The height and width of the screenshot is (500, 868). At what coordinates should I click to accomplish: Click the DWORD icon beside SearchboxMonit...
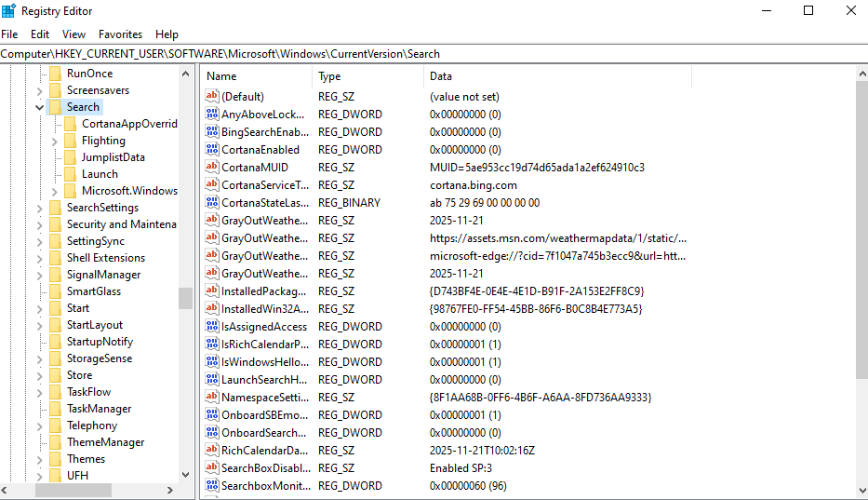click(211, 485)
